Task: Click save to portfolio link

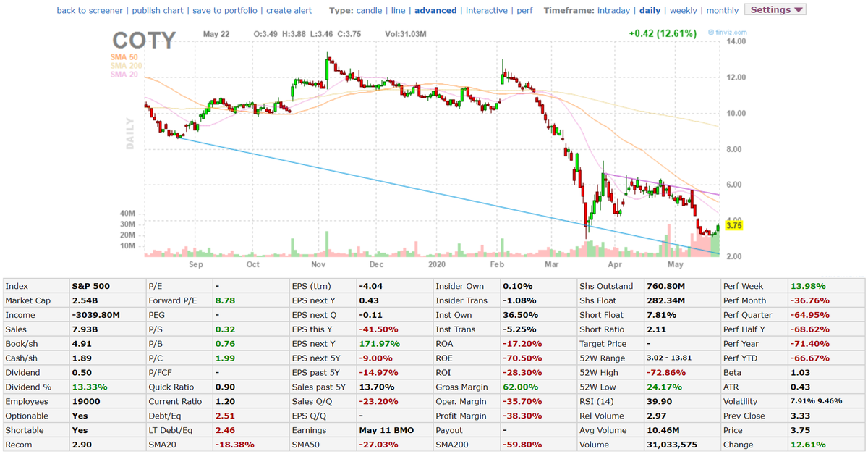Action: click(225, 10)
